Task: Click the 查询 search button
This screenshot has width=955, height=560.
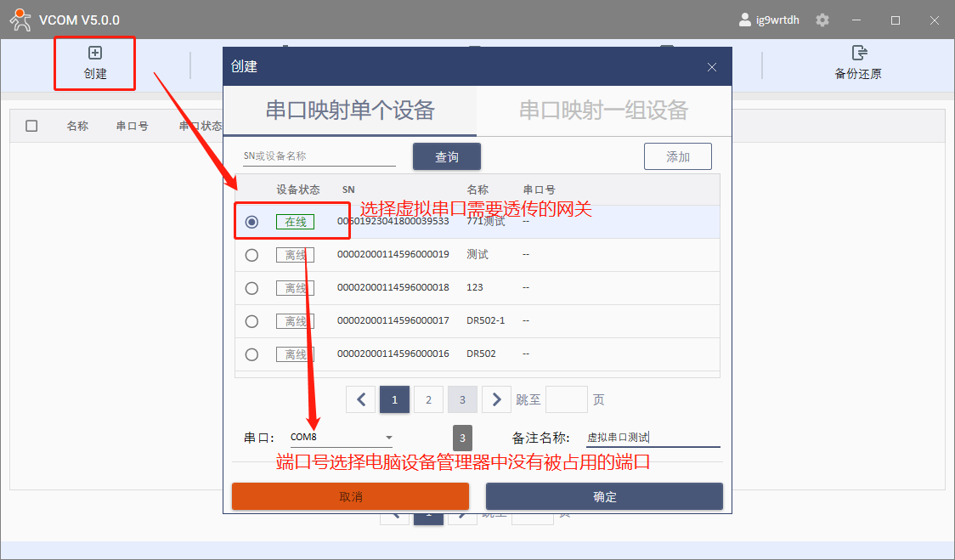Action: pyautogui.click(x=447, y=156)
